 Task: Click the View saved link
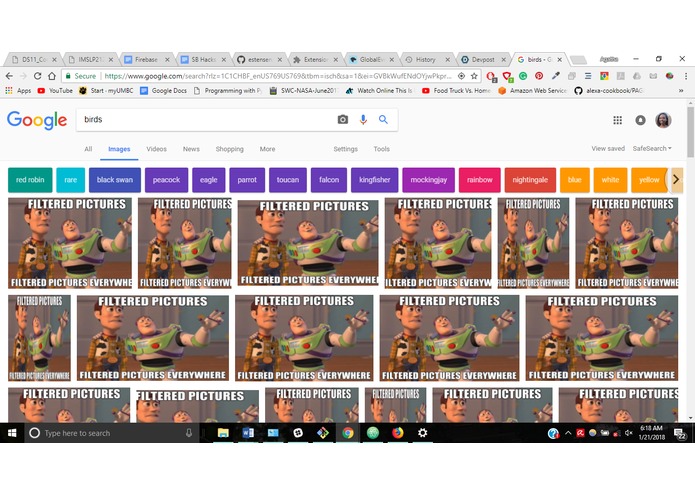point(608,148)
